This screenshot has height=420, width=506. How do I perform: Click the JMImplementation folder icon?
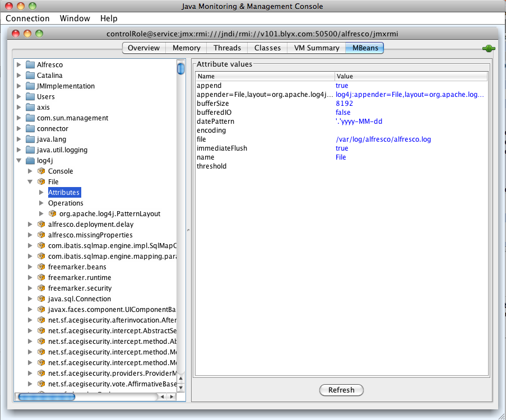pyautogui.click(x=30, y=86)
